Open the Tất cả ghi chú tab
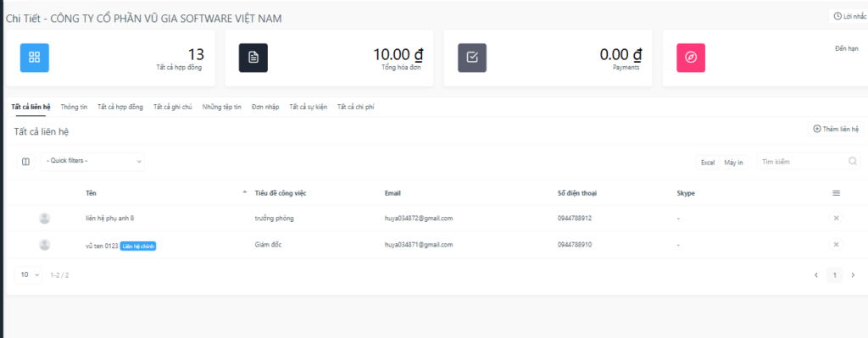 pos(173,108)
